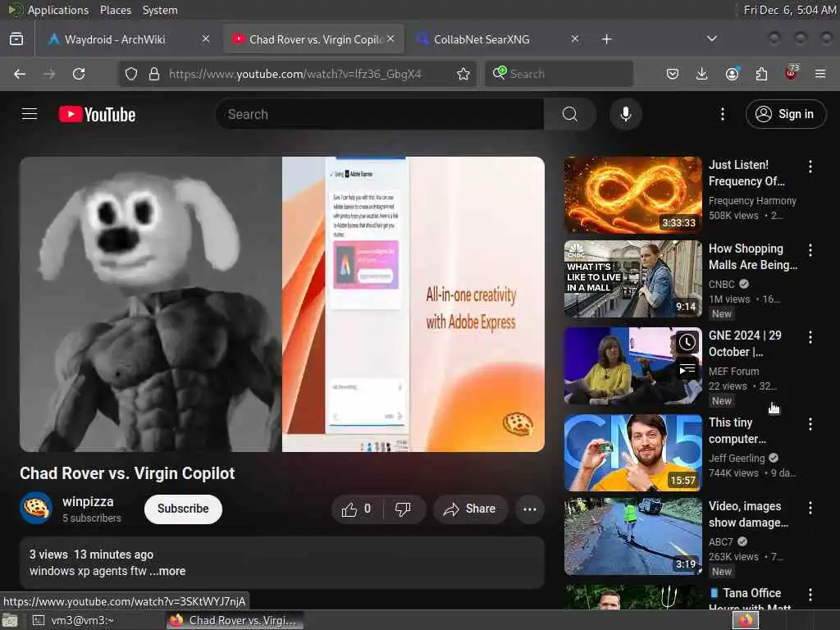Add GNE 2024 video to Watch later
Image resolution: width=840 pixels, height=630 pixels.
point(687,342)
